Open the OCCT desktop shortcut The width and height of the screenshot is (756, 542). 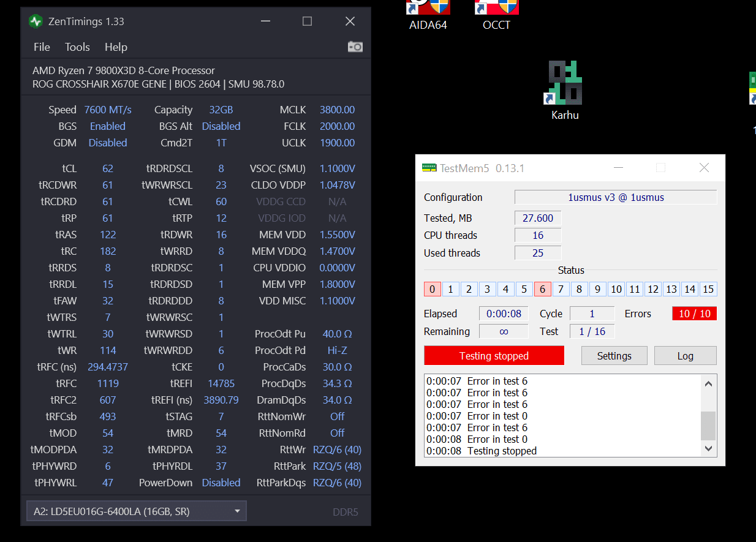497,15
